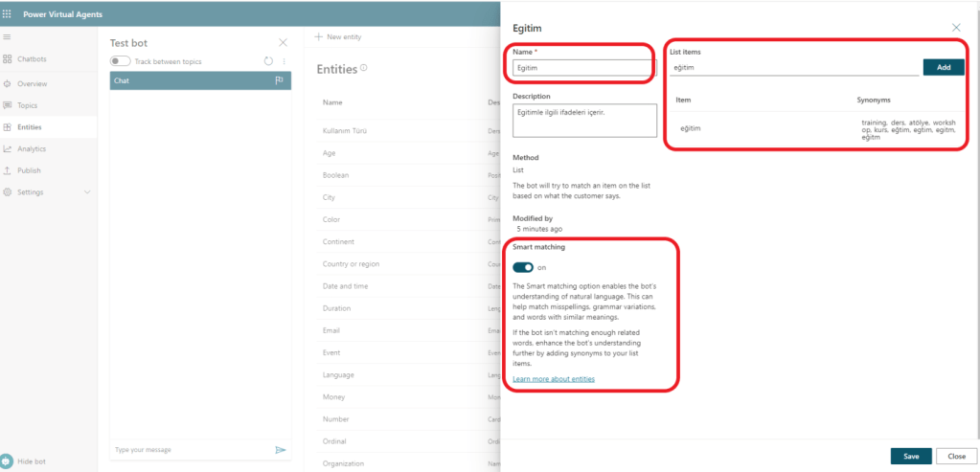Click the Add button for list items
The image size is (980, 472).
click(944, 67)
